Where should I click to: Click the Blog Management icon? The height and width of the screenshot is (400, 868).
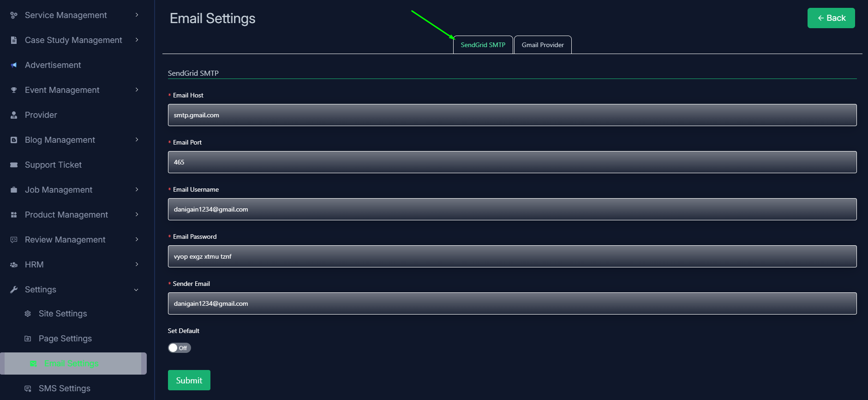(14, 140)
